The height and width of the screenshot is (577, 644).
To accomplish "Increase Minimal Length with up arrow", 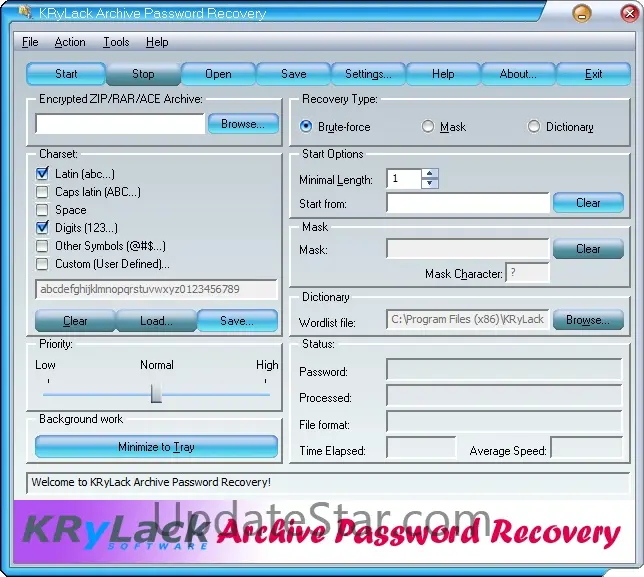I will pyautogui.click(x=430, y=173).
